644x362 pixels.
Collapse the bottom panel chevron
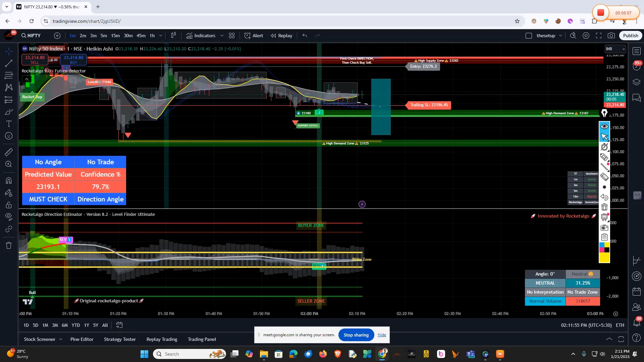click(609, 339)
